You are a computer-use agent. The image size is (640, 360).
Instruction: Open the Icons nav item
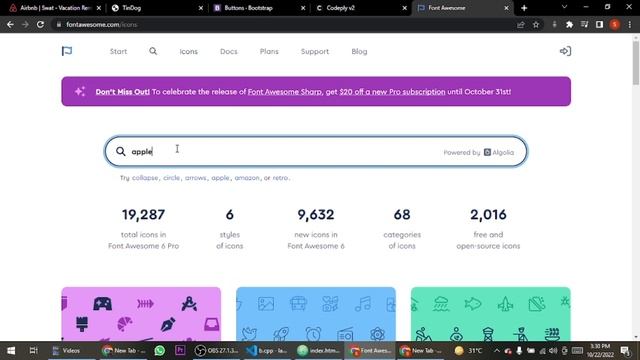click(x=189, y=51)
